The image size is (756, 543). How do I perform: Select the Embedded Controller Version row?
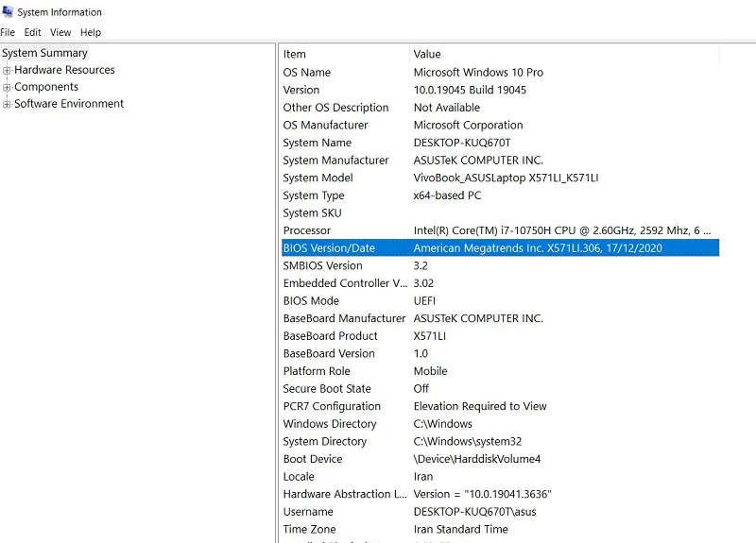pos(500,283)
